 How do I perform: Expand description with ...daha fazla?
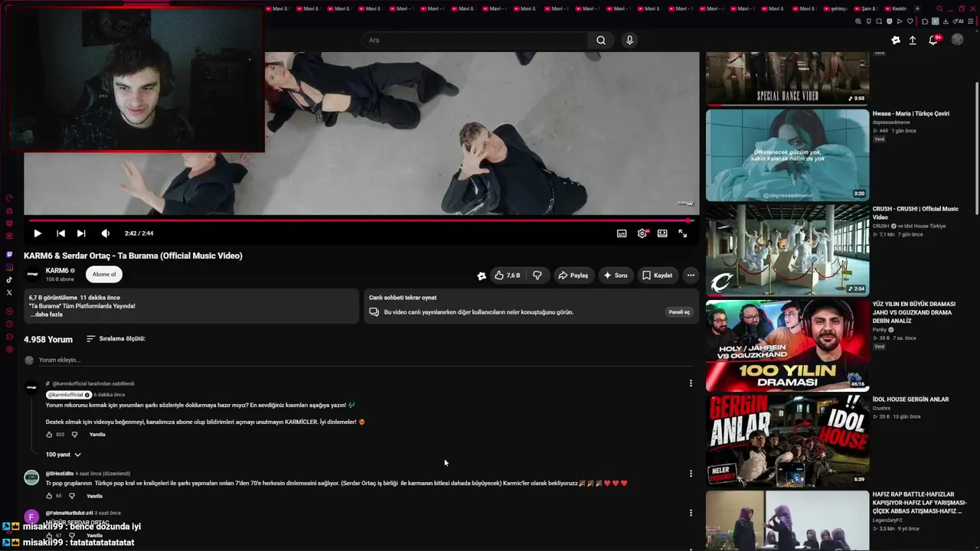coord(47,315)
